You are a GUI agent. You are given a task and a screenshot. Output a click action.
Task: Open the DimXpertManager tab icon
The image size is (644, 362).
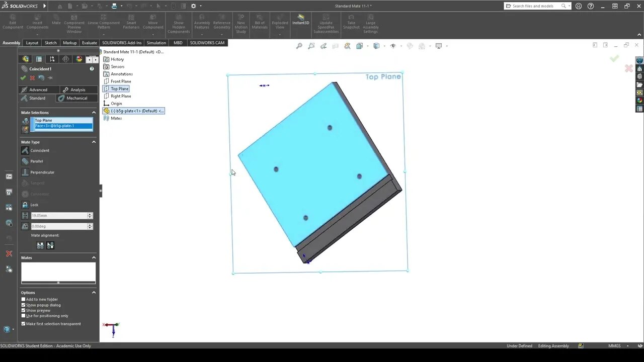click(65, 59)
